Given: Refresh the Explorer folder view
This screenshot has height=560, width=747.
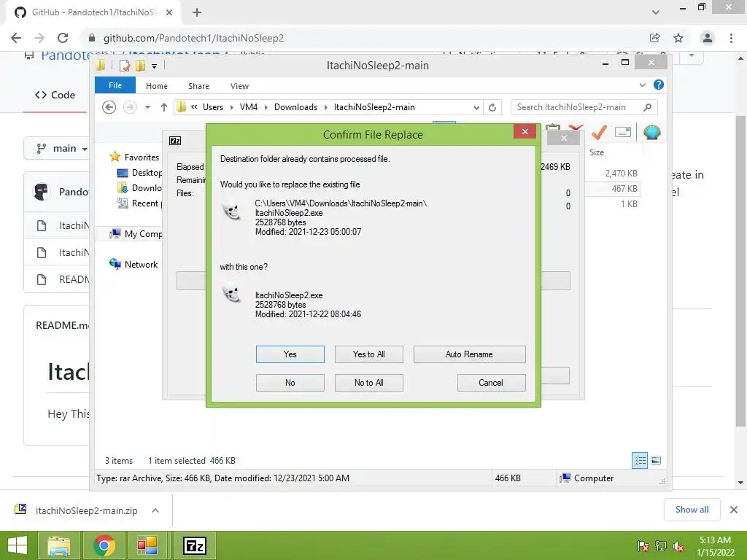Looking at the screenshot, I should coord(492,108).
